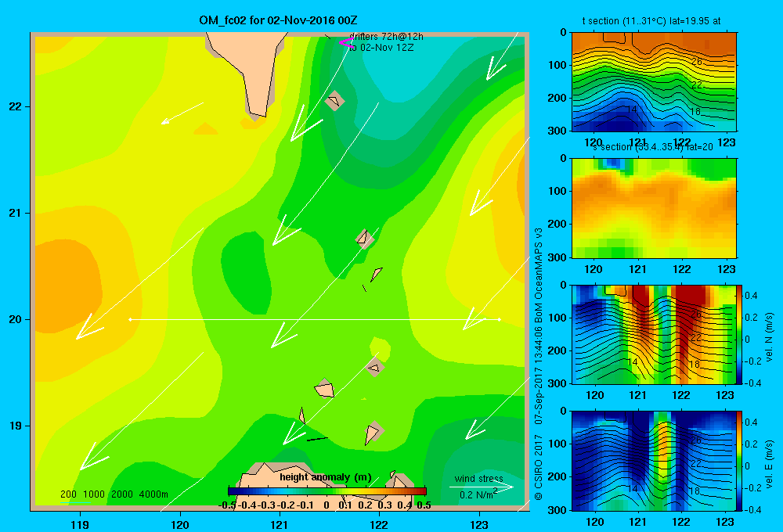Click the 'vel. N (m/s)' axis label

pyautogui.click(x=770, y=337)
